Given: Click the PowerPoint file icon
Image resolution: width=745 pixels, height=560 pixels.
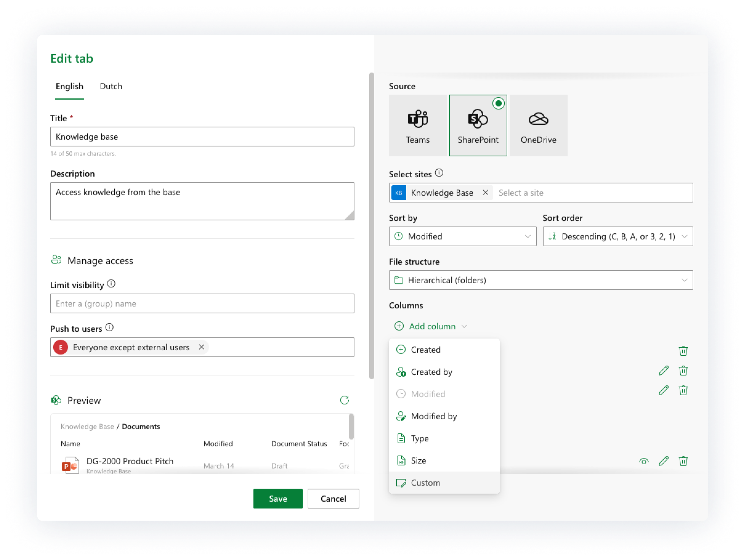Looking at the screenshot, I should 71,465.
